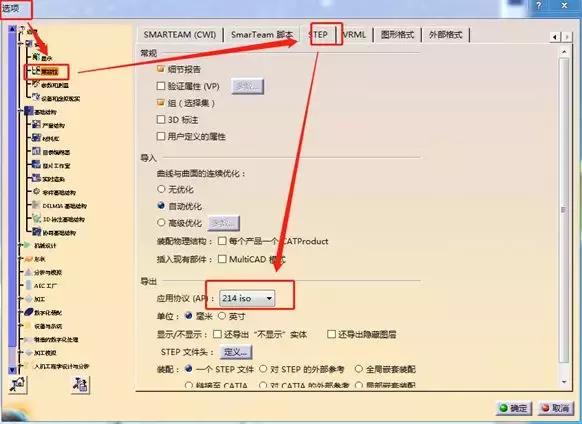Enable the 验证属性 (VP) checkbox

click(x=160, y=86)
